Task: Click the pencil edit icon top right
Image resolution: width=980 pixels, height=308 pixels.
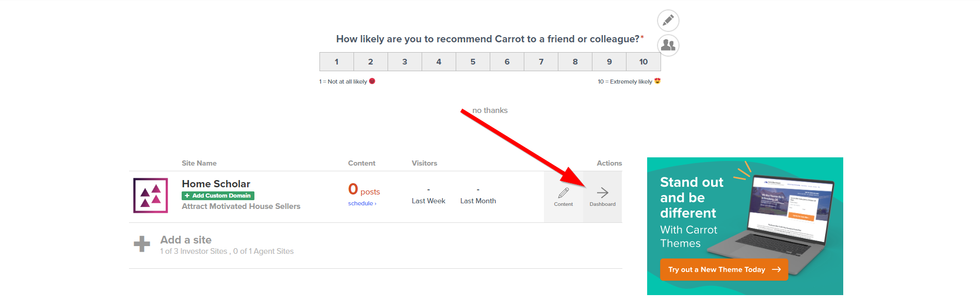Action: (x=668, y=20)
